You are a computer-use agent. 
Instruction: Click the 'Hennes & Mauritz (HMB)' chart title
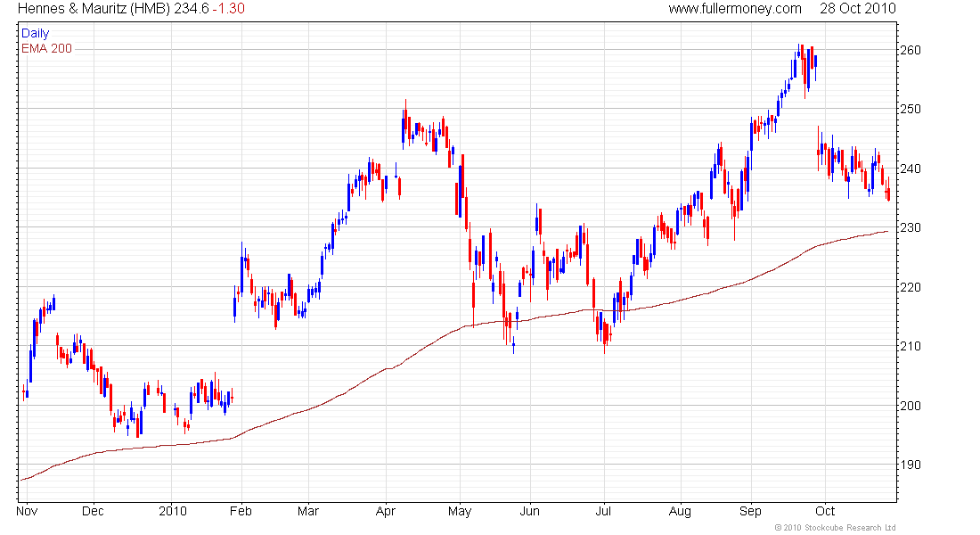[94, 9]
